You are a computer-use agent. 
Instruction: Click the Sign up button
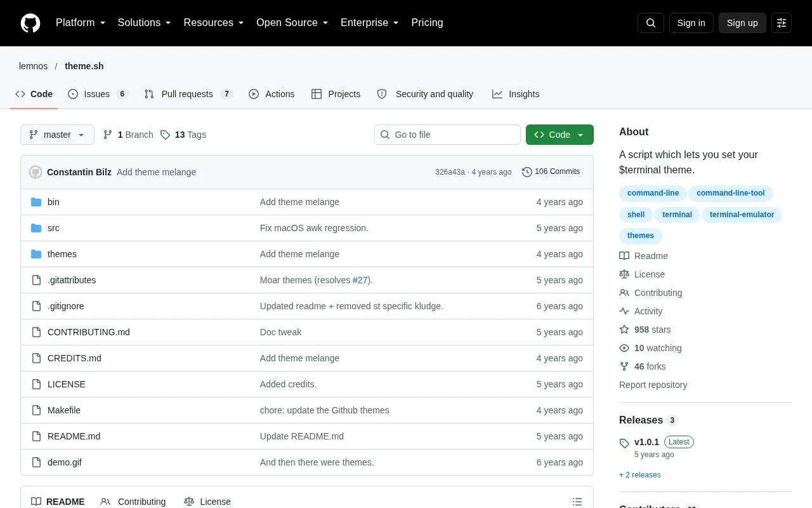pyautogui.click(x=742, y=23)
